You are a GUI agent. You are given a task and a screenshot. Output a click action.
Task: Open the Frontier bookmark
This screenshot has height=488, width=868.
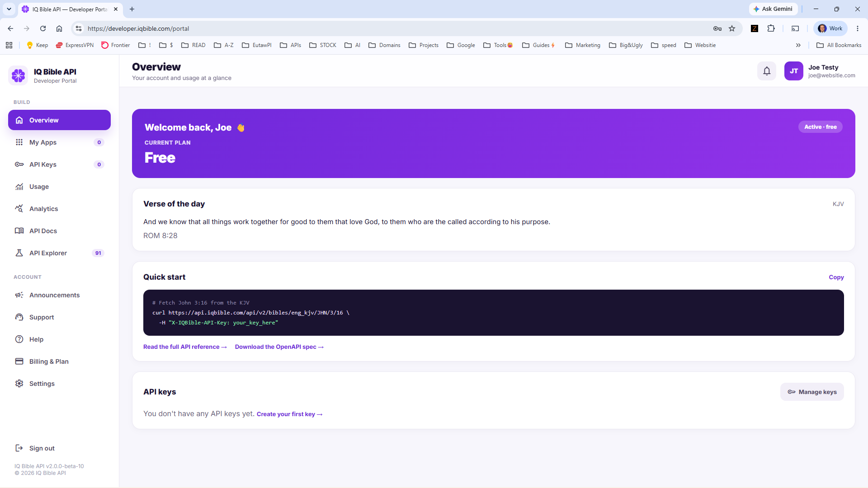[x=116, y=45]
